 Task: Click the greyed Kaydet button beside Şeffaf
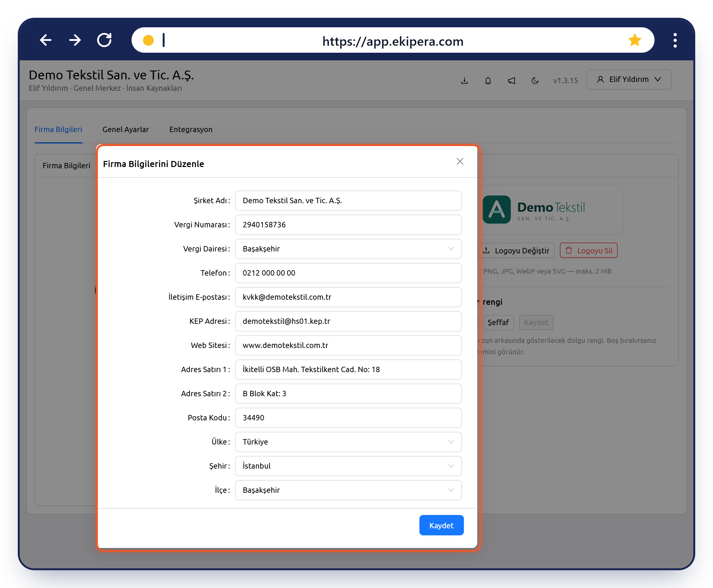pyautogui.click(x=536, y=323)
